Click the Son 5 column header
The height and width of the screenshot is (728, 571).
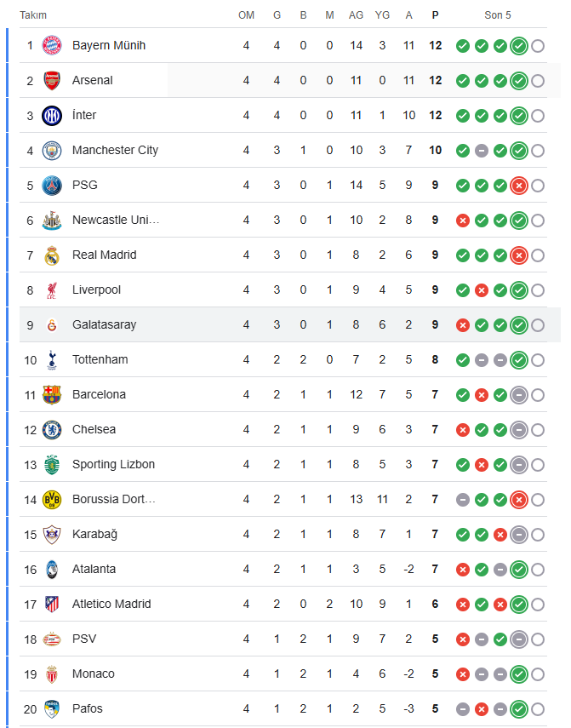[x=498, y=15]
